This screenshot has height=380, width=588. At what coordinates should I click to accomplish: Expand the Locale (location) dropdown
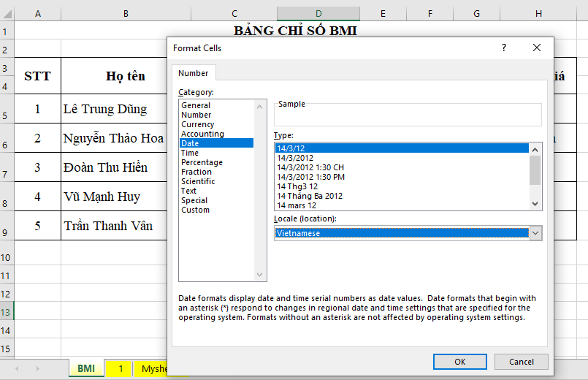click(x=535, y=233)
